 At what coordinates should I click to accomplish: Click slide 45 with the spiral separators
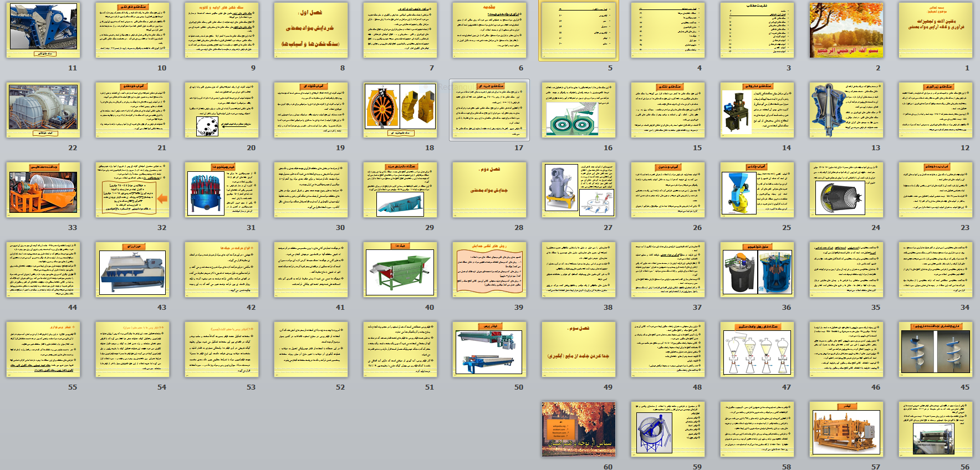point(935,350)
